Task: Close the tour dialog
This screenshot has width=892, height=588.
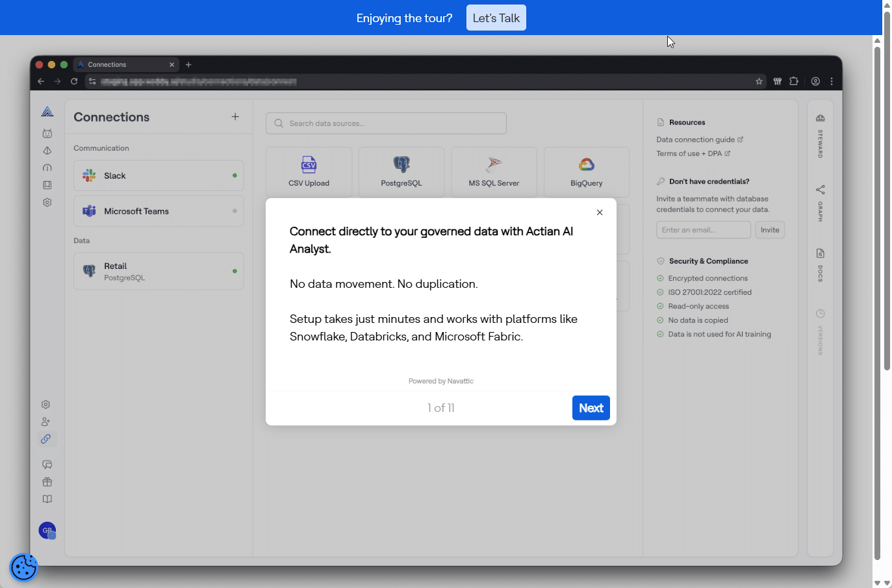Action: coord(600,212)
